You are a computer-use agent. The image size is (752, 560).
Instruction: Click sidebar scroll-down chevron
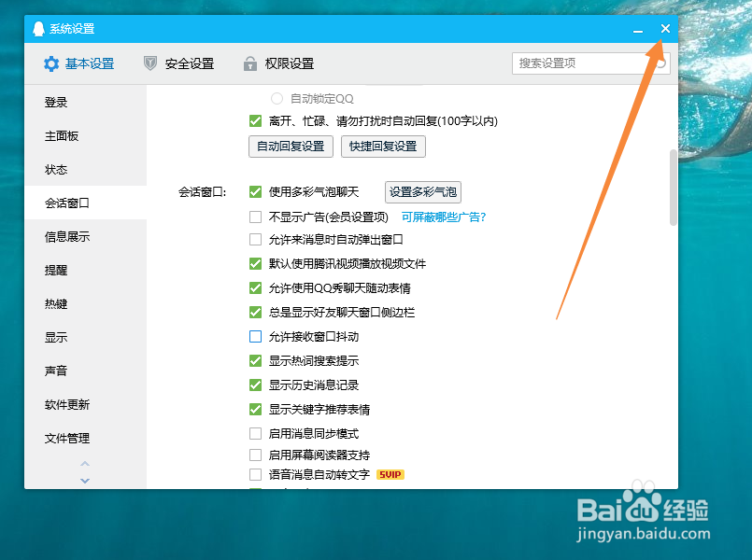[x=85, y=481]
